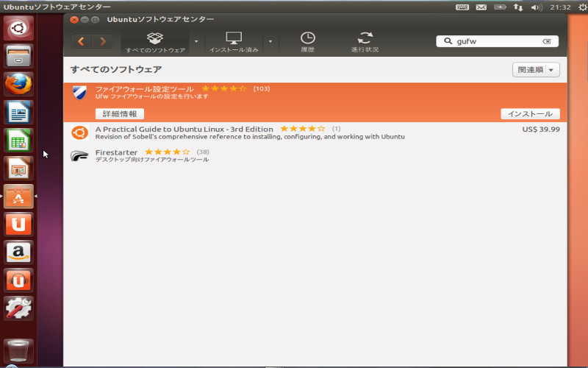The image size is (588, 368).
Task: Click the (103) review count
Action: 262,89
